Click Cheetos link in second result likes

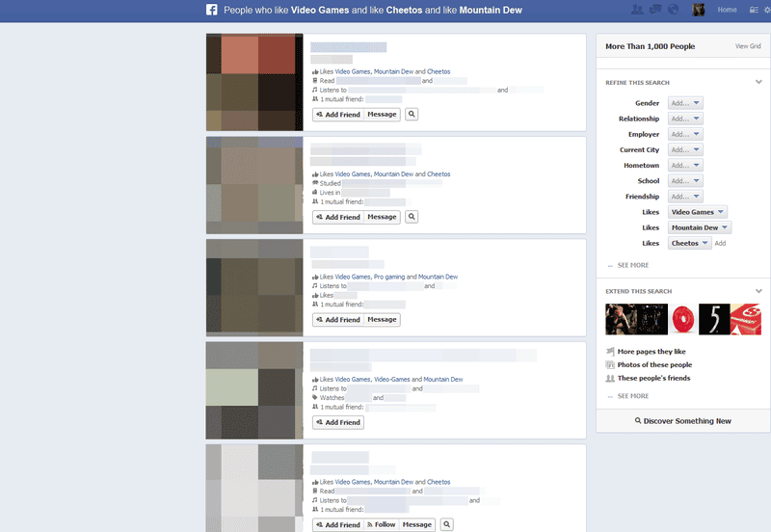point(439,174)
